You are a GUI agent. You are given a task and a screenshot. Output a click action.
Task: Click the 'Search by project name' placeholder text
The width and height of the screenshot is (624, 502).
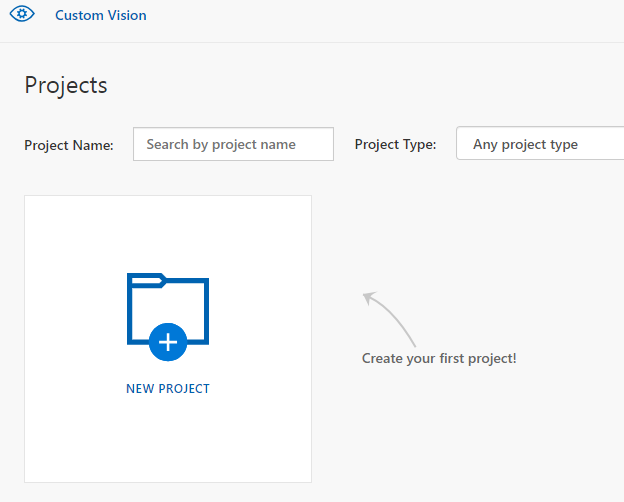[221, 144]
